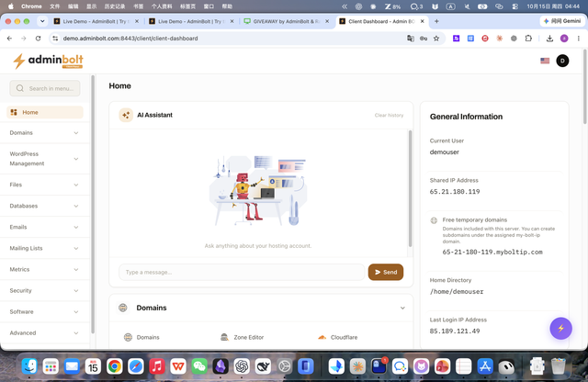
Task: Send the AI Assistant message
Action: pos(386,272)
